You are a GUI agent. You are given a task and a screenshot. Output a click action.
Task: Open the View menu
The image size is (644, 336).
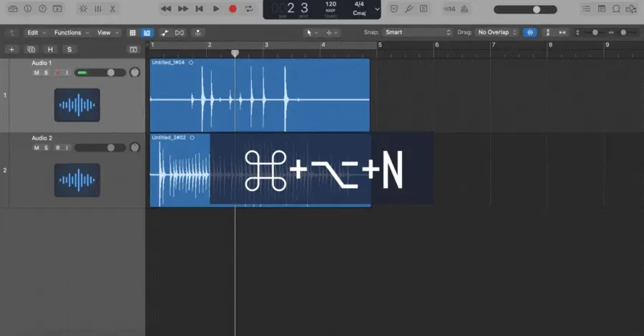107,33
